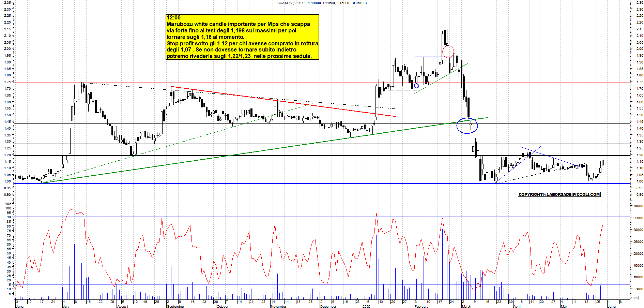Click the "x1000" volume multiplier label
The image size is (644, 308).
[635, 297]
